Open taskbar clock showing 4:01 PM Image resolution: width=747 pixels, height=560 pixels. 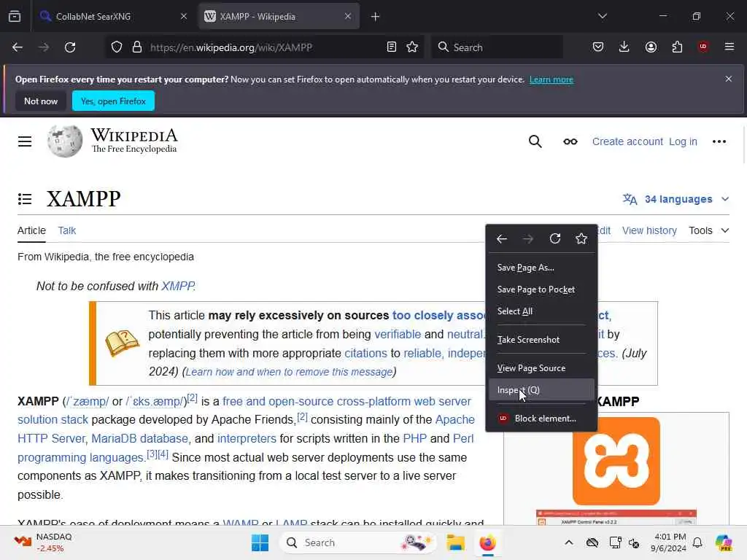(669, 542)
